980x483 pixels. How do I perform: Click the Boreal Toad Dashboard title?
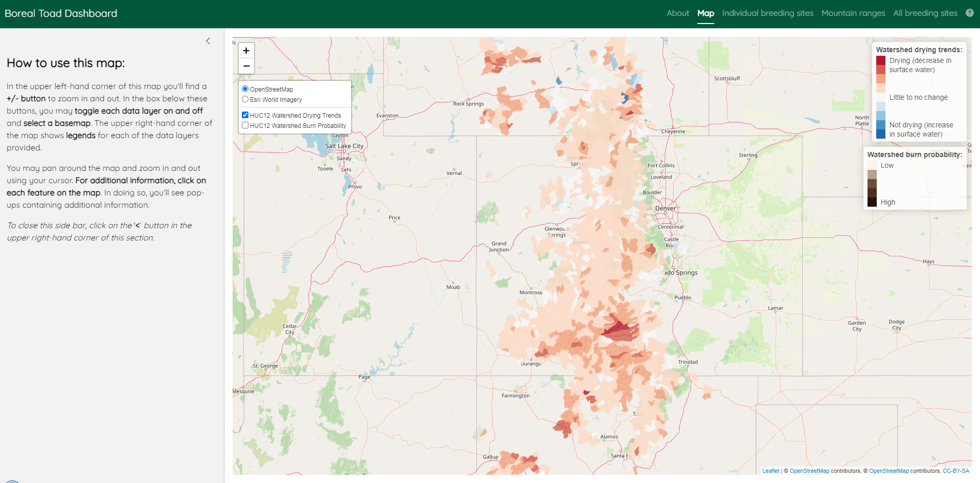(x=61, y=13)
